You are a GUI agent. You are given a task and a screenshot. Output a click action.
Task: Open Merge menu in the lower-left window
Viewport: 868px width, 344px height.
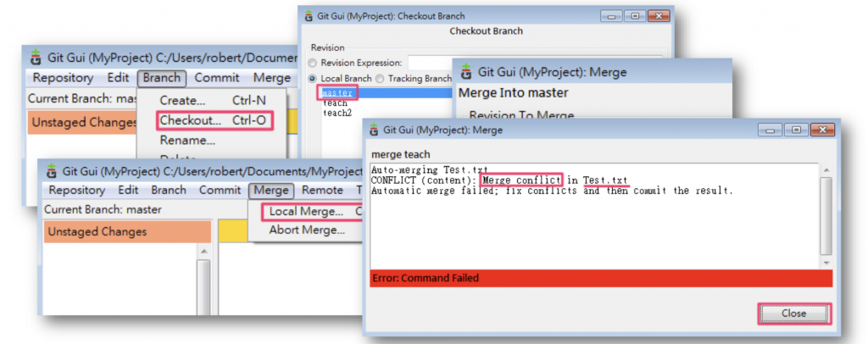(271, 191)
